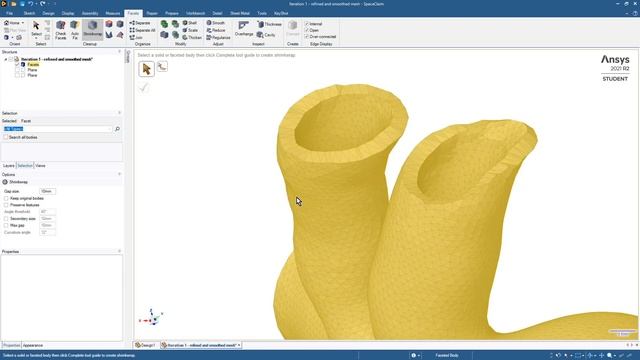Toggle Over-connected edge display checkbox
Screen dimensions: 640x360
[x=307, y=37]
